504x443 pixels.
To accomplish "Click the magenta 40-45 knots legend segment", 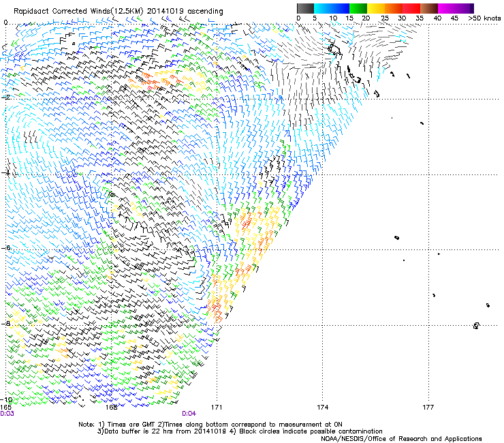I will 447,8.
